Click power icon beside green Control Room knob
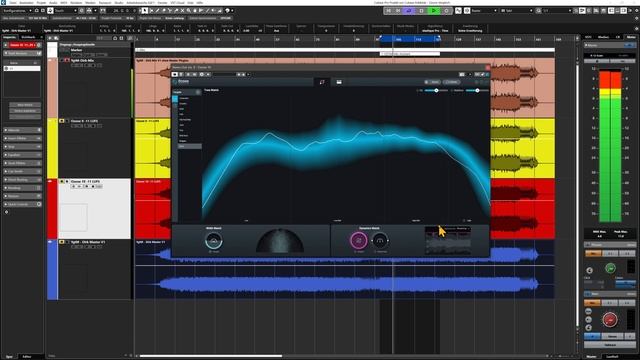Image resolution: width=640 pixels, height=360 pixels. point(589,270)
